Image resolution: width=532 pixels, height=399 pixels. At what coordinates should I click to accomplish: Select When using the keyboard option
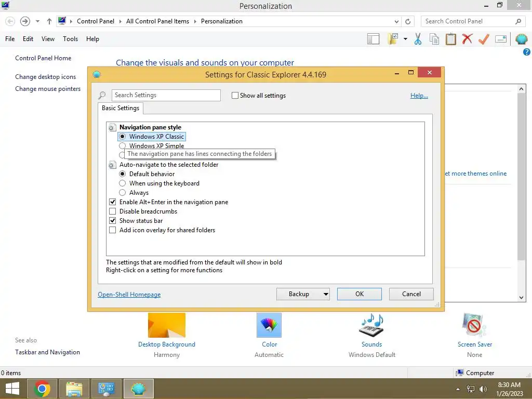[123, 183]
